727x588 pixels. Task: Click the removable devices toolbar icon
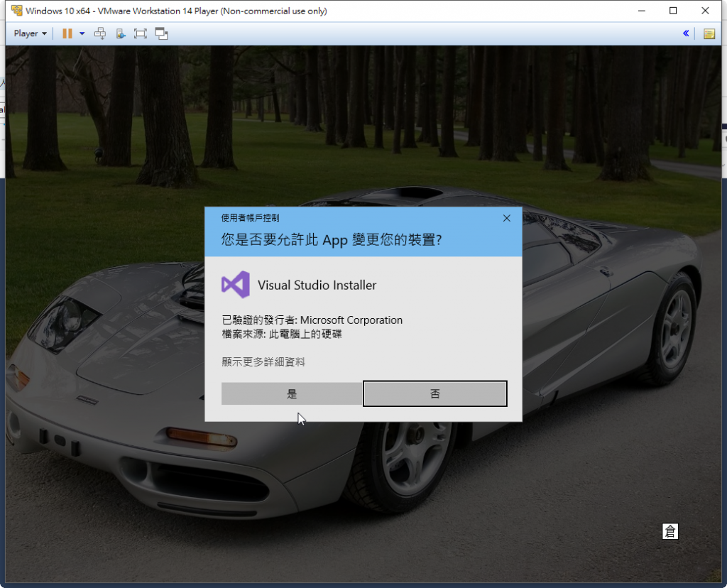(121, 33)
